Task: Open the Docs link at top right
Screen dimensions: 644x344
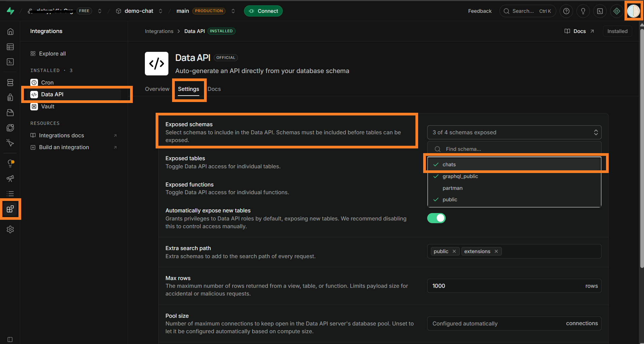Action: coord(579,31)
